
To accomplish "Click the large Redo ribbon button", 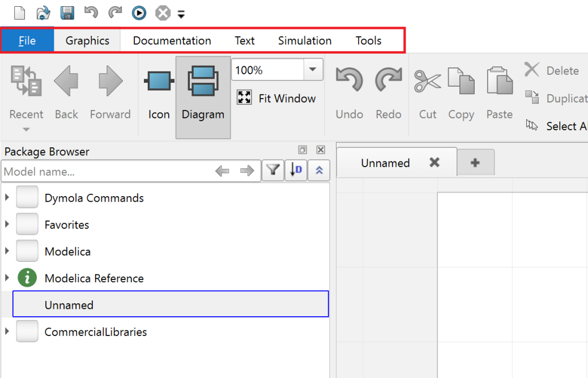I will click(389, 92).
